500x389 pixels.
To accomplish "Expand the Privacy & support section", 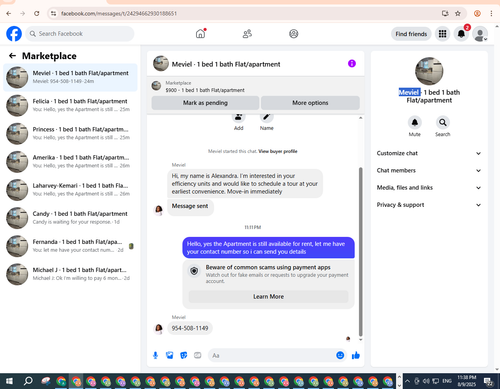I will 429,205.
